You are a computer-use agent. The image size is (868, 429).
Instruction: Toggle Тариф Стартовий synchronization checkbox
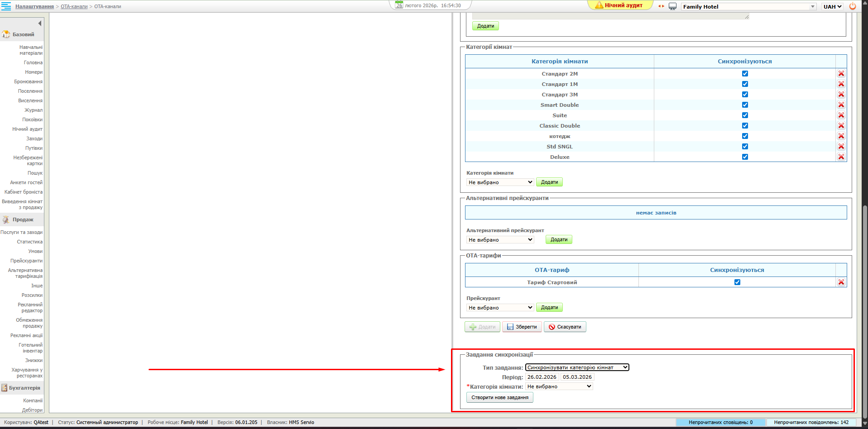click(x=737, y=282)
